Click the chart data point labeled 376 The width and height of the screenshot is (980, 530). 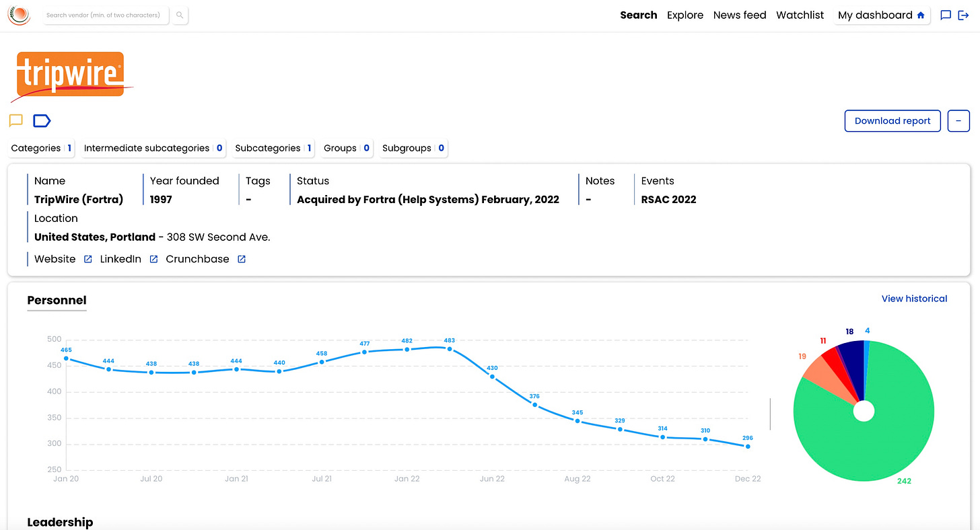pos(535,405)
